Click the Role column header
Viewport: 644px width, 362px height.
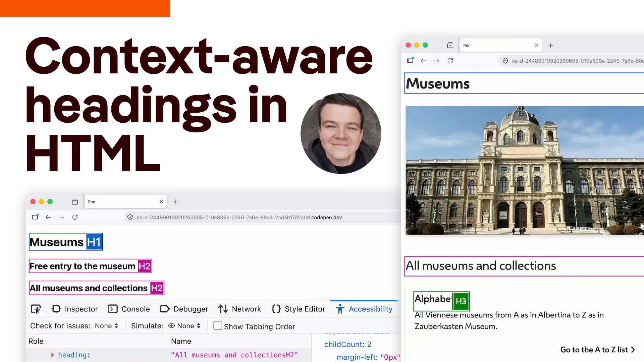coord(36,341)
